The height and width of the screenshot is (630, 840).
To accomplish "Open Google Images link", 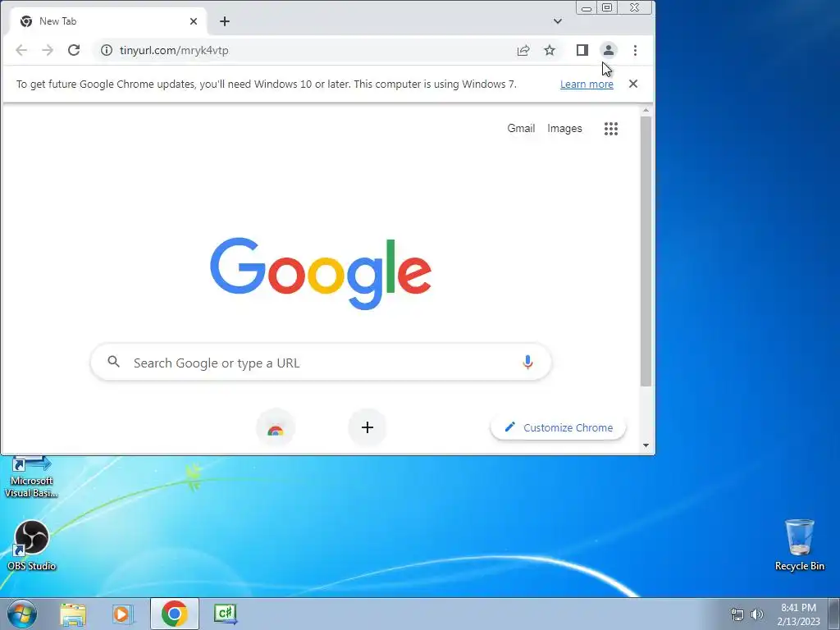I will click(x=564, y=128).
